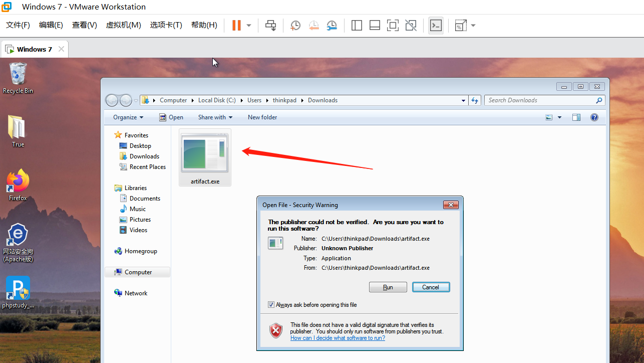The width and height of the screenshot is (644, 363).
Task: Open the Share with dropdown
Action: tap(215, 117)
